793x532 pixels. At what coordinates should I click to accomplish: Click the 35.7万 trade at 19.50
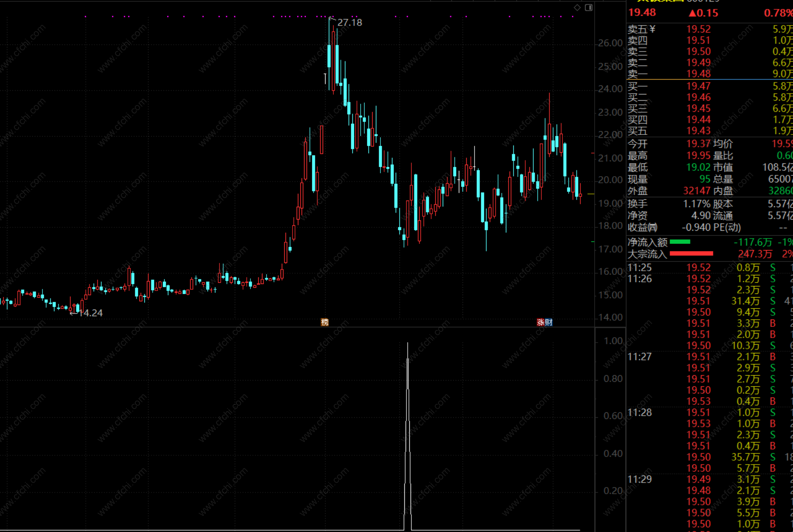tap(745, 457)
